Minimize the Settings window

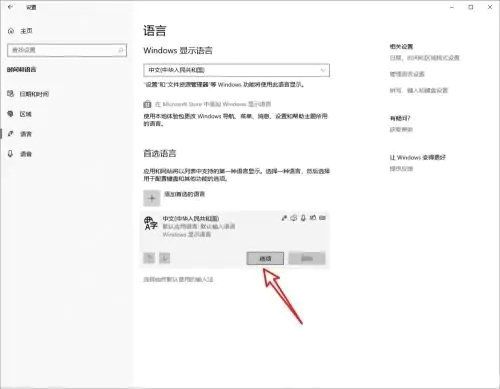[x=452, y=7]
